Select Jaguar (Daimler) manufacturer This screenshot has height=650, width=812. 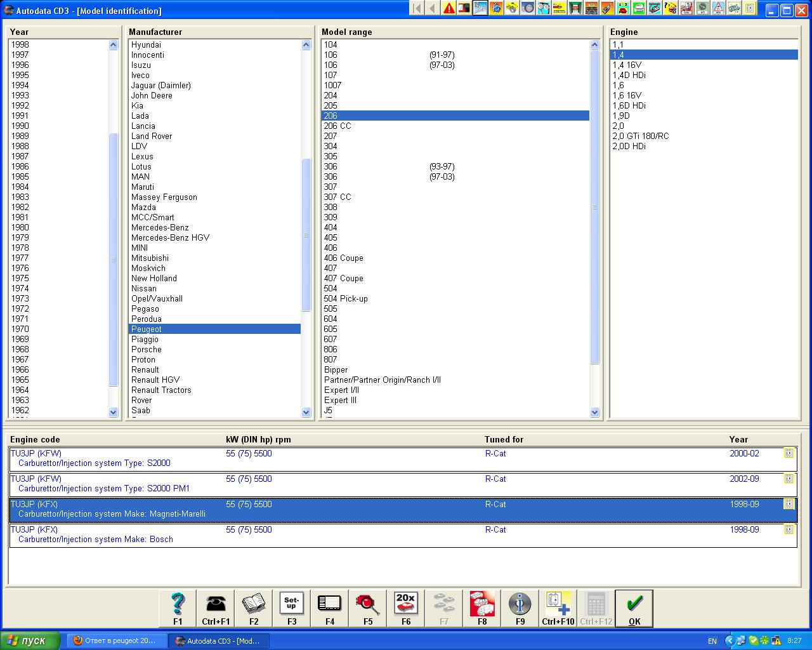(214, 85)
